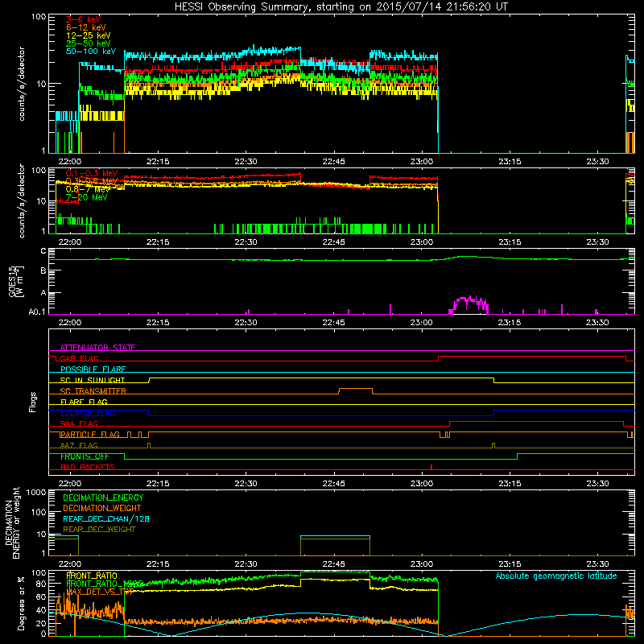Select the 6-12 keV legend label
This screenshot has height=644, width=644.
tap(85, 27)
